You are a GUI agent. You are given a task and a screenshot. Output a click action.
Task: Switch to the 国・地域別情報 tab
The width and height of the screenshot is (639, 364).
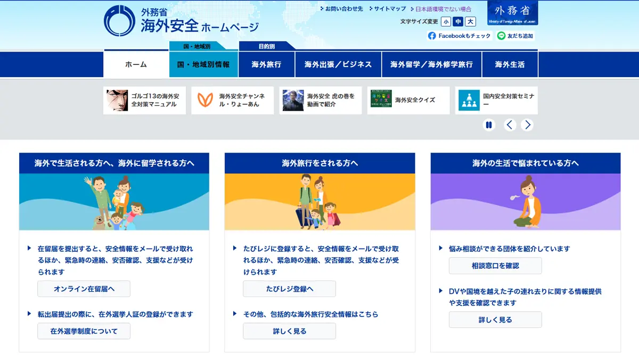[x=203, y=64]
